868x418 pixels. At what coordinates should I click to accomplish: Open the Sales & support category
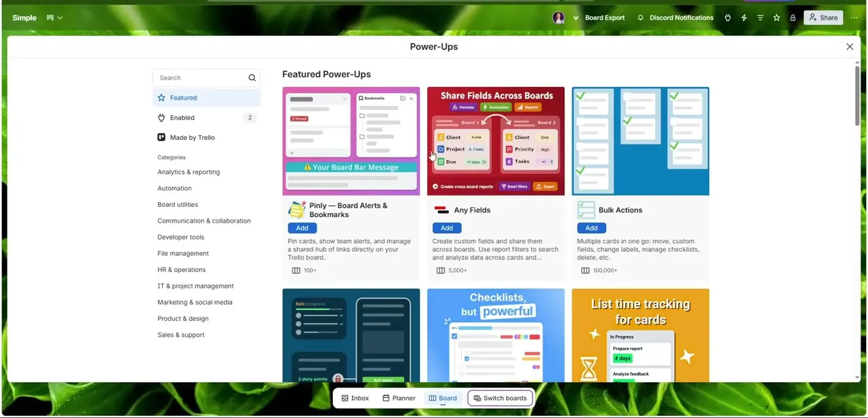pos(180,335)
